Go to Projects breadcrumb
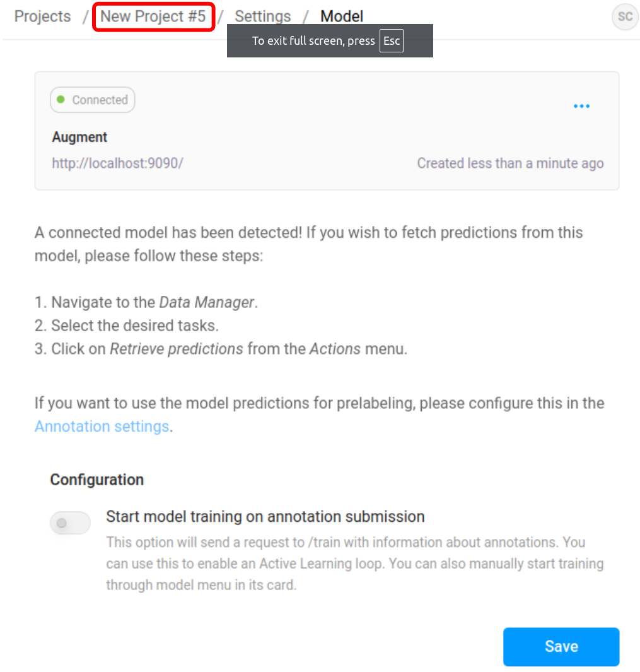Screen dimensions: 640x672 tap(42, 16)
